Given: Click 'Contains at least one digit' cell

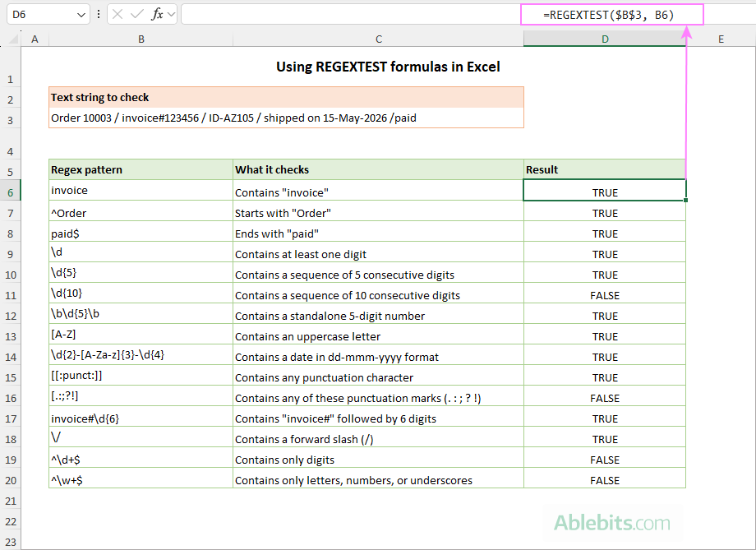Looking at the screenshot, I should click(x=379, y=252).
